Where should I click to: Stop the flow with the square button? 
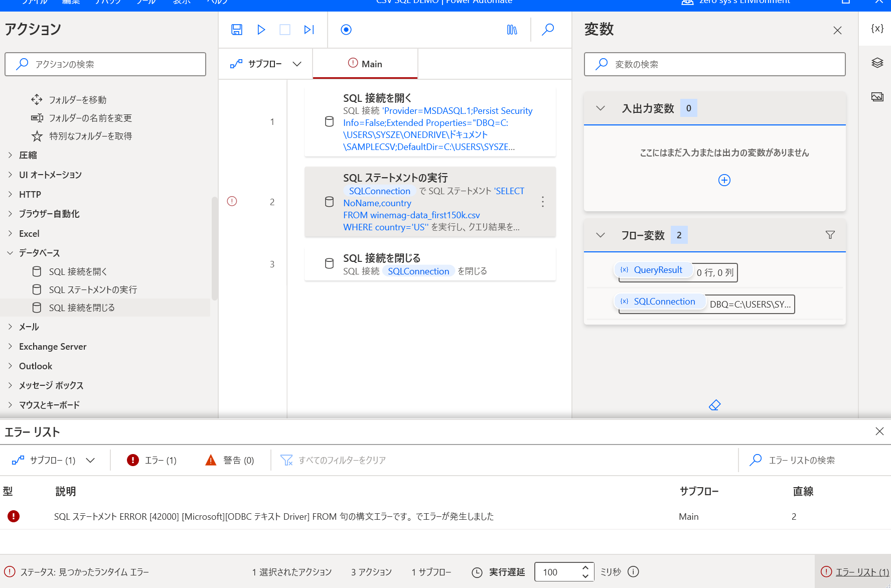click(285, 30)
